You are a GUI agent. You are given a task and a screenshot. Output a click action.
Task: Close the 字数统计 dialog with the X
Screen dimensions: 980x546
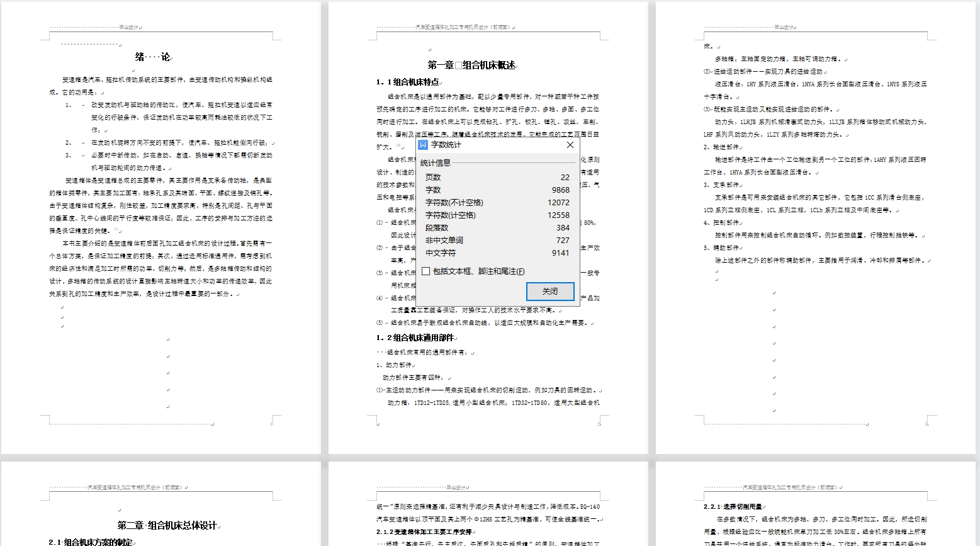(x=570, y=145)
